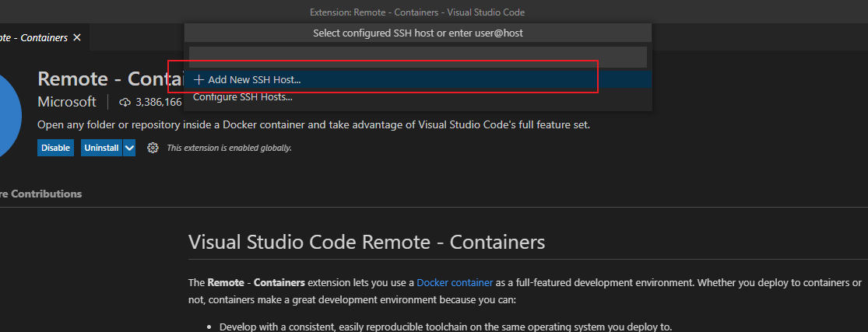
Task: Click the plus icon beside Add New SSH Host
Action: (199, 79)
